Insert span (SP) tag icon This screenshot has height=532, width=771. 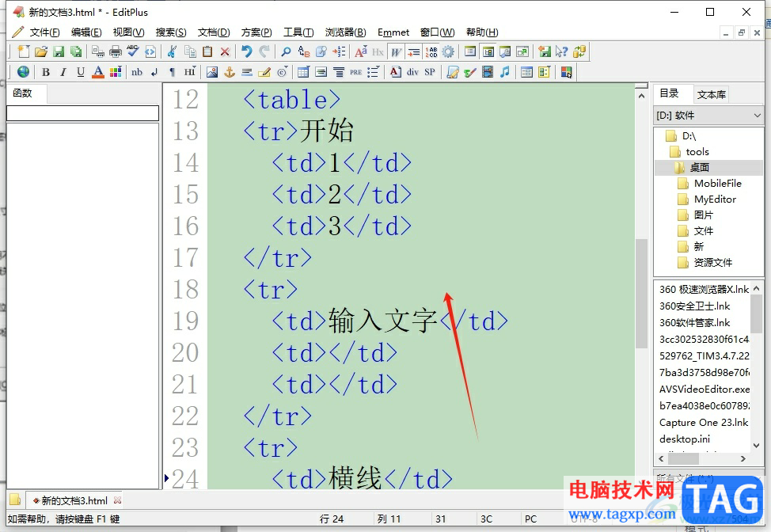(x=430, y=72)
